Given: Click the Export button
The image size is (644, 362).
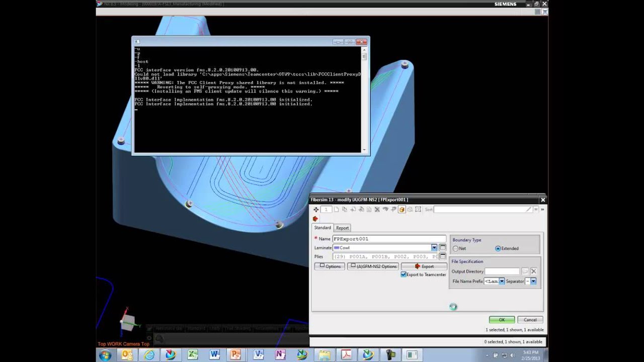Looking at the screenshot, I should tap(424, 266).
